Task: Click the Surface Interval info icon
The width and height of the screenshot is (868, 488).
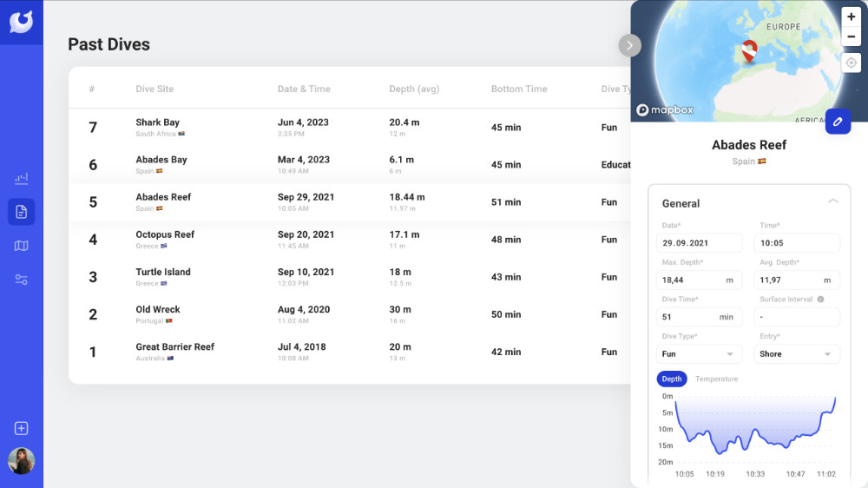Action: [x=821, y=300]
